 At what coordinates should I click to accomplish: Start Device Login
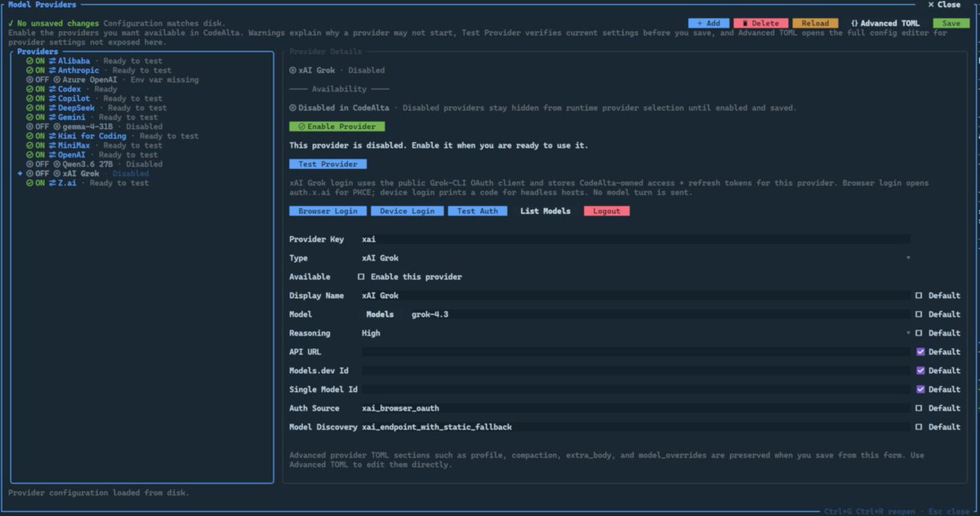coord(407,211)
